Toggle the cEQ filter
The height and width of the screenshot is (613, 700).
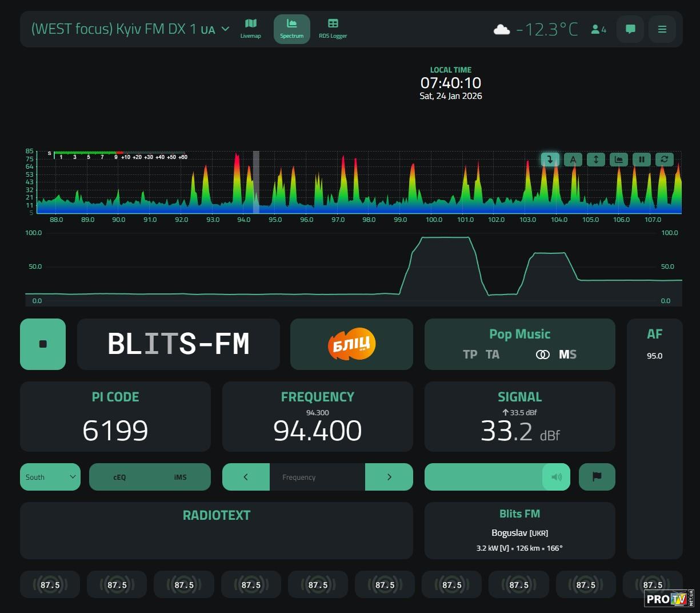(x=119, y=477)
